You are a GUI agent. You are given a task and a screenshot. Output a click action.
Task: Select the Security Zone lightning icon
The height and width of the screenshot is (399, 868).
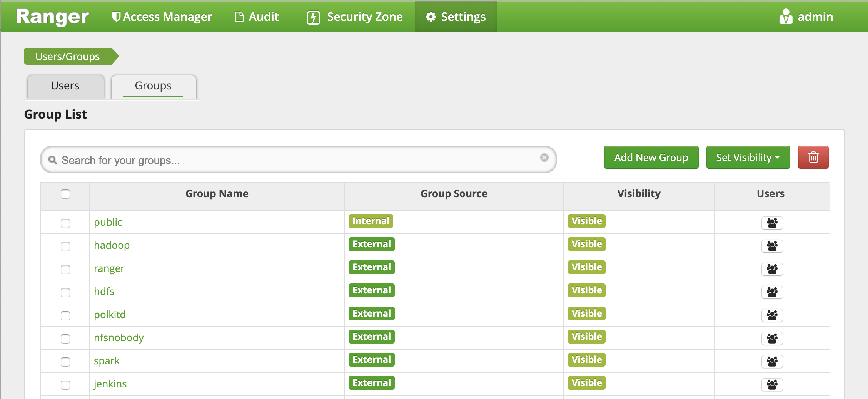(x=313, y=17)
